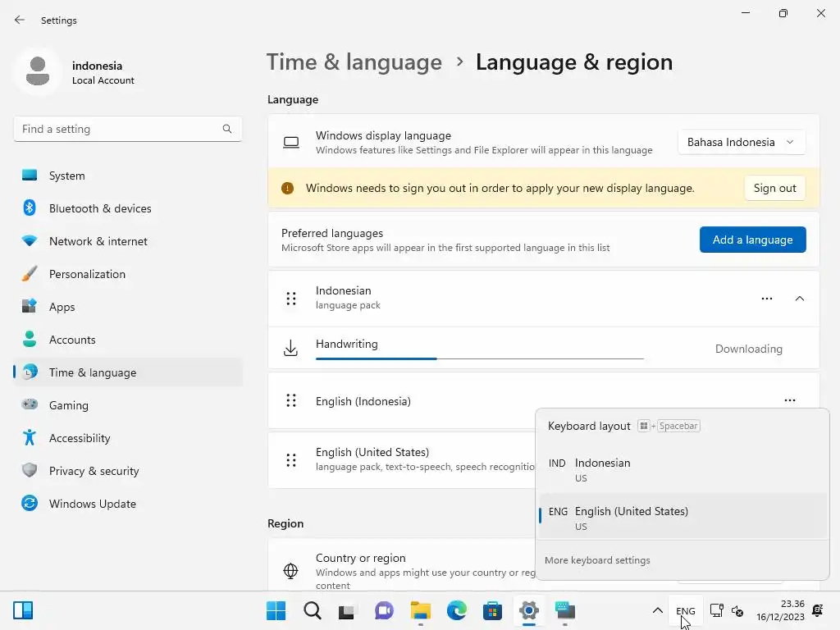840x630 pixels.
Task: Open more options for Indonesian language
Action: click(767, 299)
